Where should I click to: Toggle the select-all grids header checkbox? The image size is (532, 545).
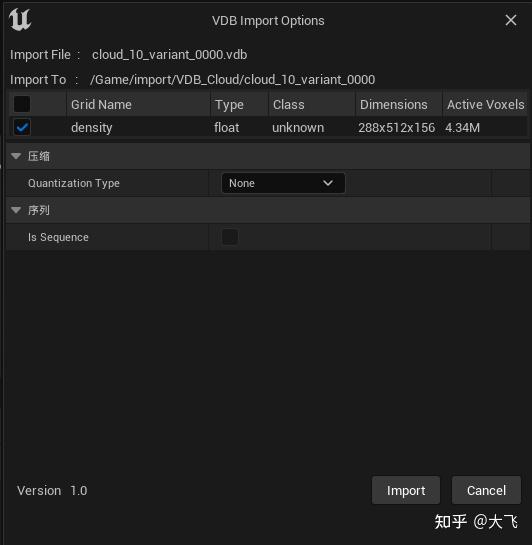(22, 104)
